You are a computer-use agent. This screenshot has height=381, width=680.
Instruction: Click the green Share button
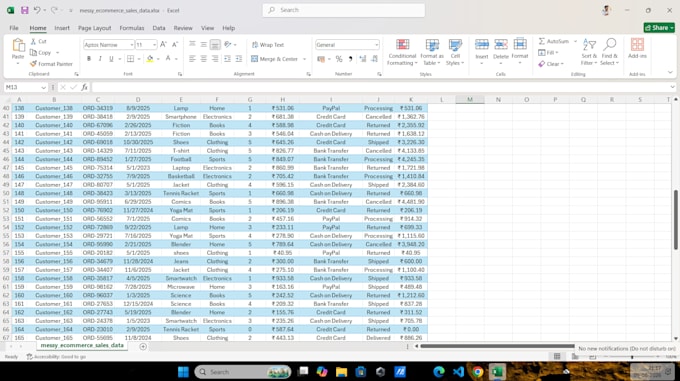point(659,28)
